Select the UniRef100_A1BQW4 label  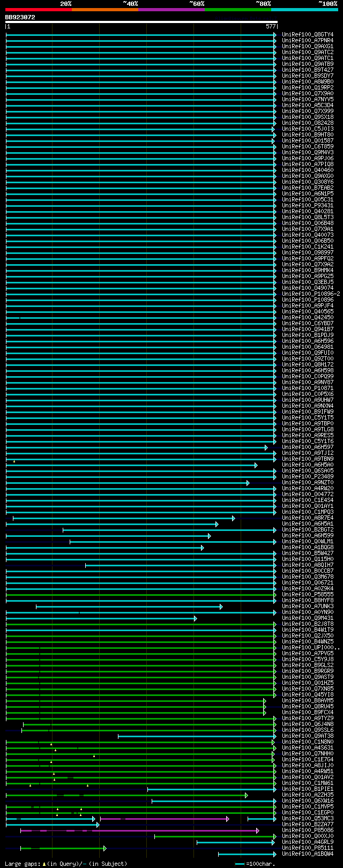point(308,854)
